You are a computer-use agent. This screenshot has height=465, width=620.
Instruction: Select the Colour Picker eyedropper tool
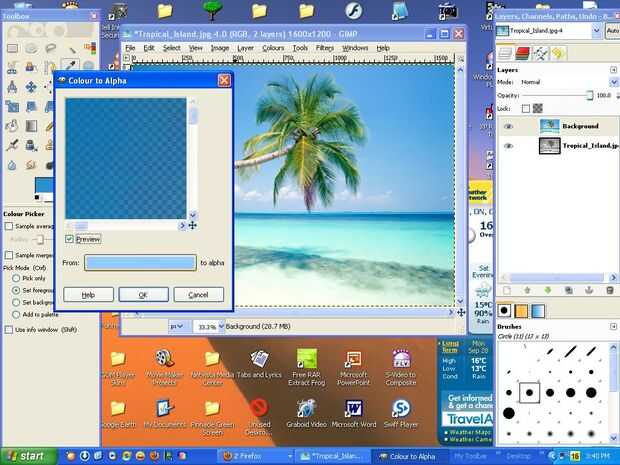coord(71,65)
